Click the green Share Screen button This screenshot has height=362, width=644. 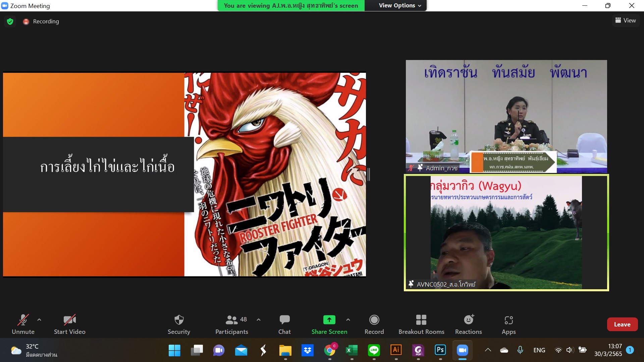(329, 324)
